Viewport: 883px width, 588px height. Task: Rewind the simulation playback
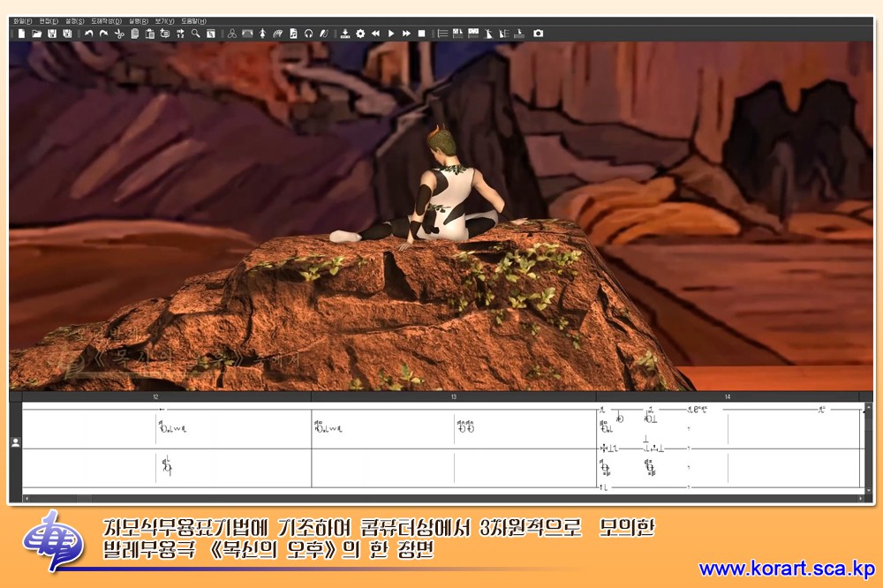[375, 34]
